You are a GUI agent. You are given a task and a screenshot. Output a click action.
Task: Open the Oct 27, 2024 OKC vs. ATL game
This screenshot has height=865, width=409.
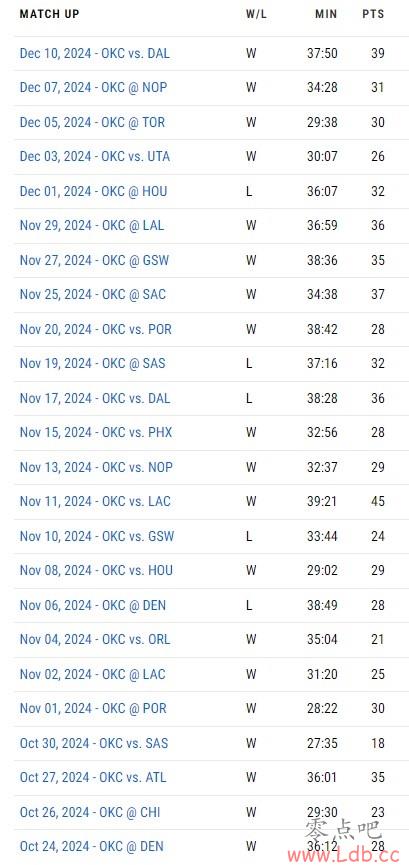(93, 777)
